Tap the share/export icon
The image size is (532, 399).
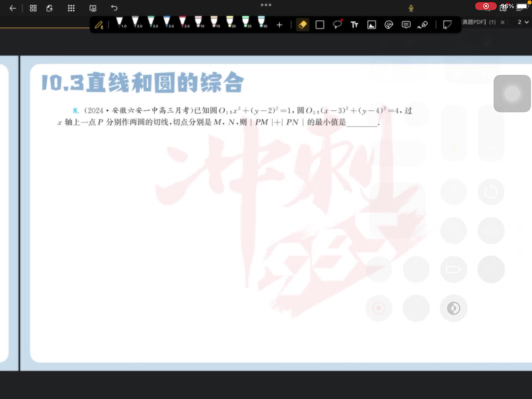[x=50, y=8]
